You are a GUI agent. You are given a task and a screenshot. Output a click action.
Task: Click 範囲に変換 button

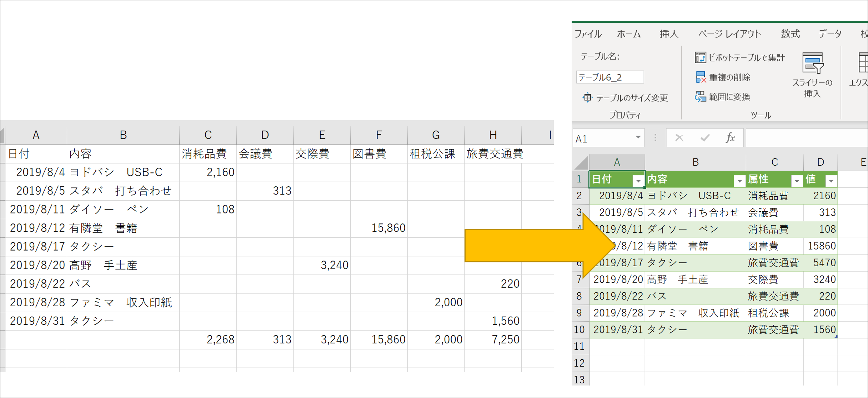723,97
